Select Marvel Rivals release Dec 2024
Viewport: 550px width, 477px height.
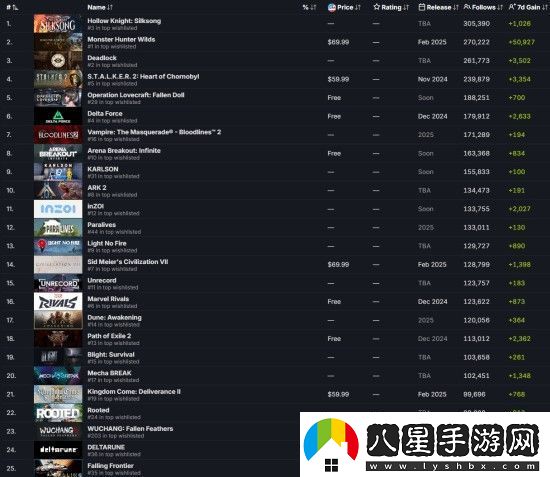click(432, 302)
